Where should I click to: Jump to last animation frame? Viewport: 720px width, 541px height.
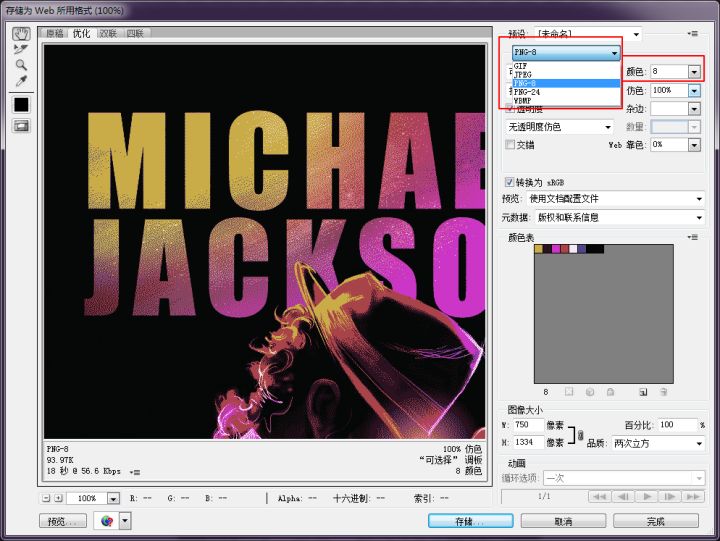point(693,496)
